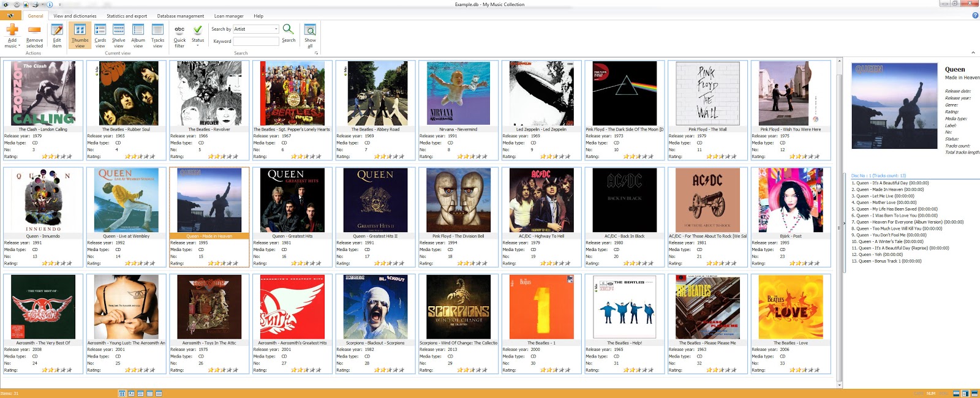Click the blue help question mark icon

coord(975,16)
